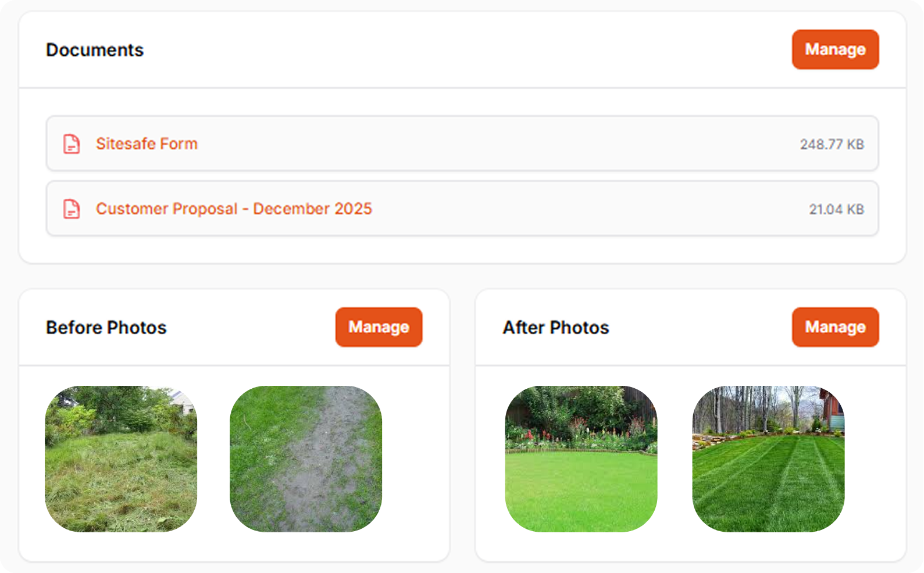This screenshot has width=924, height=573.
Task: Select the Documents section heading
Action: (95, 50)
